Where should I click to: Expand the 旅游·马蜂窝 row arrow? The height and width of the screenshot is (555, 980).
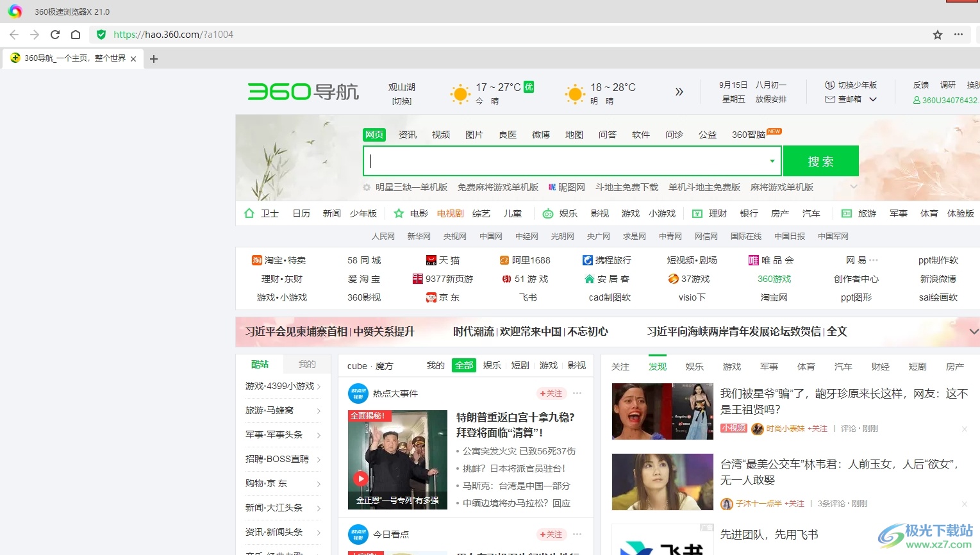319,411
